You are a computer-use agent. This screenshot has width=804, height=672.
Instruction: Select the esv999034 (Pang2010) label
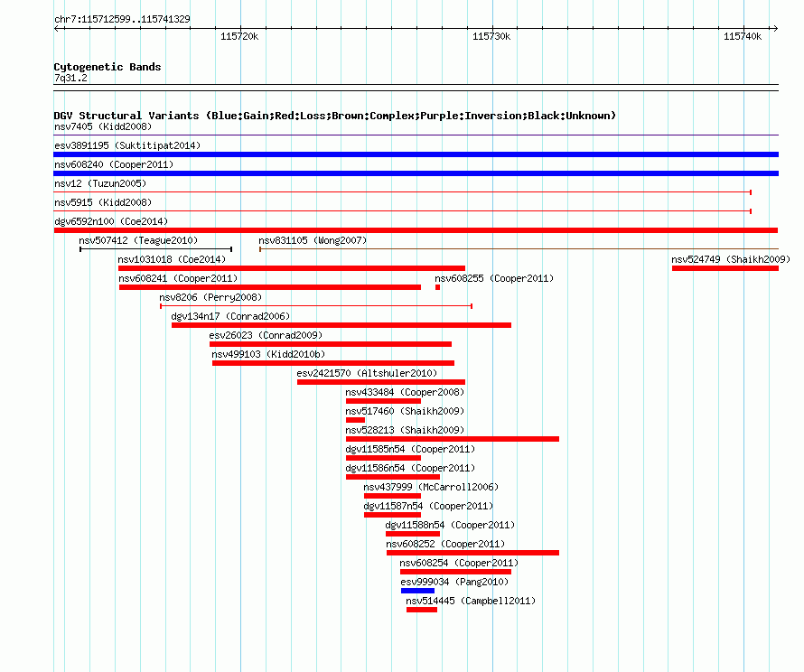tap(454, 582)
